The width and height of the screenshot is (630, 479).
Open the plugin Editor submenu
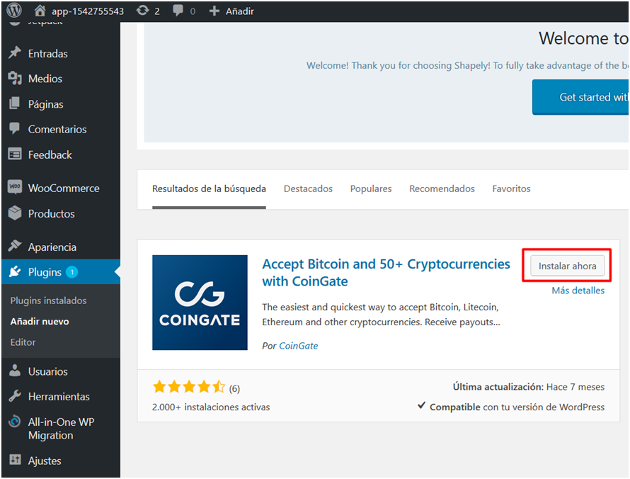[x=23, y=342]
